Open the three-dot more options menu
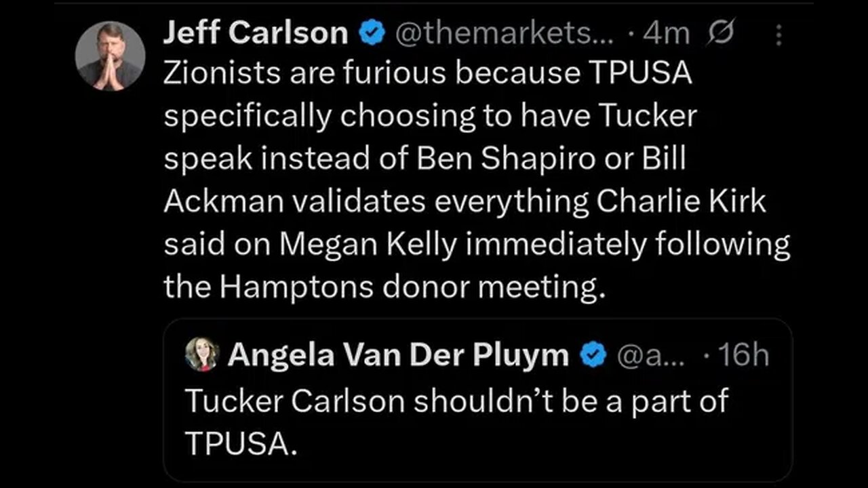868x488 pixels. (778, 34)
